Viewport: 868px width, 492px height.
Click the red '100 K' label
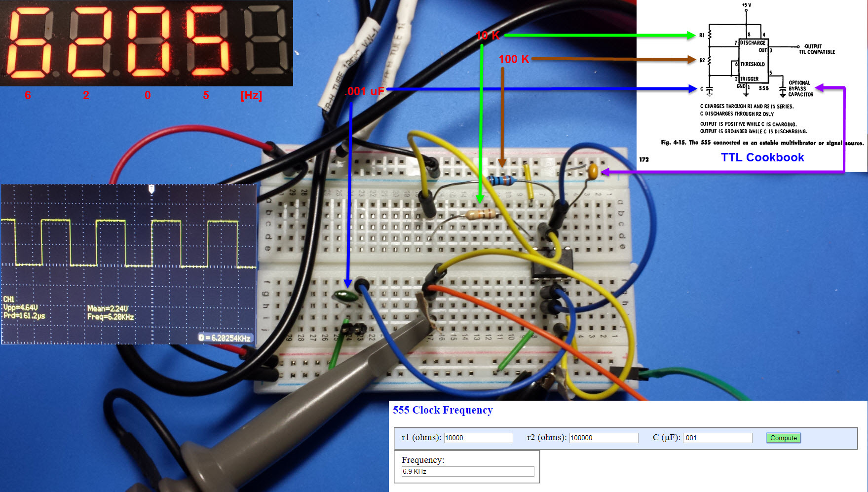[513, 59]
